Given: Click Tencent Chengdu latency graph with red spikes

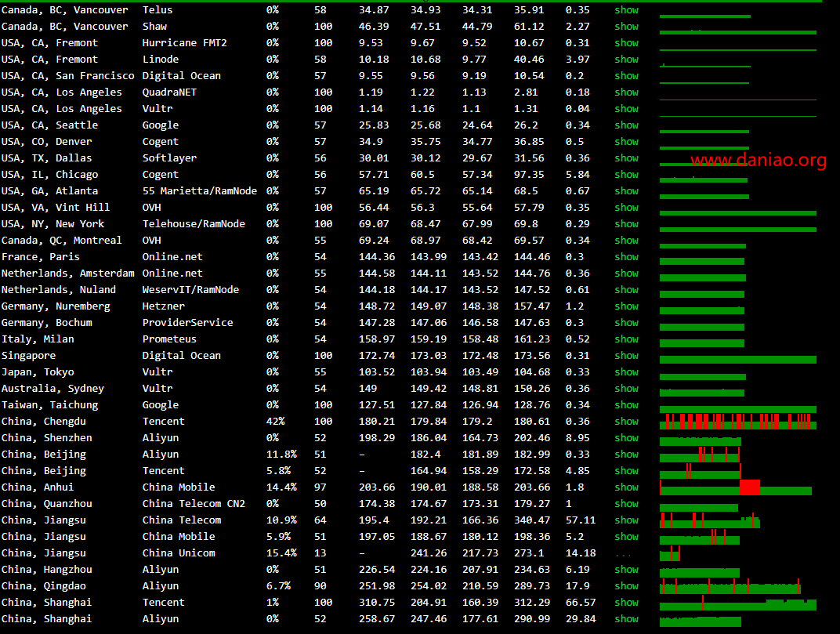Looking at the screenshot, I should [737, 422].
